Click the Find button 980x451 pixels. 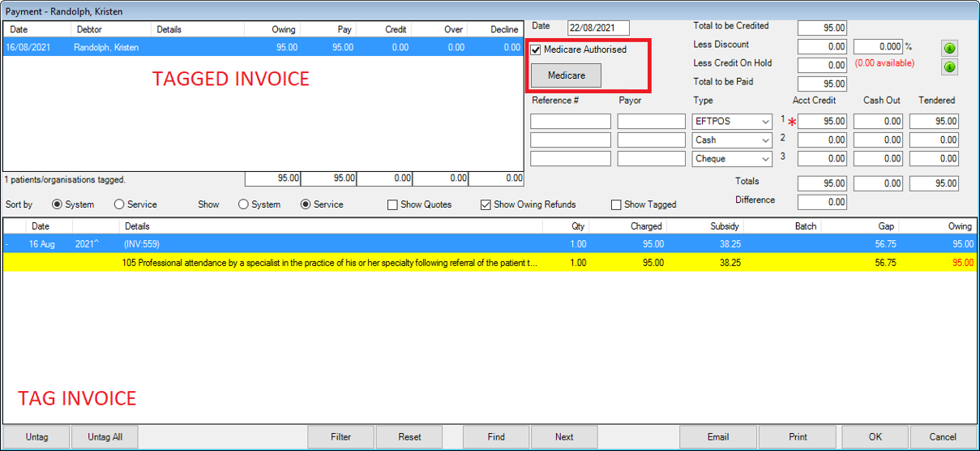pyautogui.click(x=497, y=436)
